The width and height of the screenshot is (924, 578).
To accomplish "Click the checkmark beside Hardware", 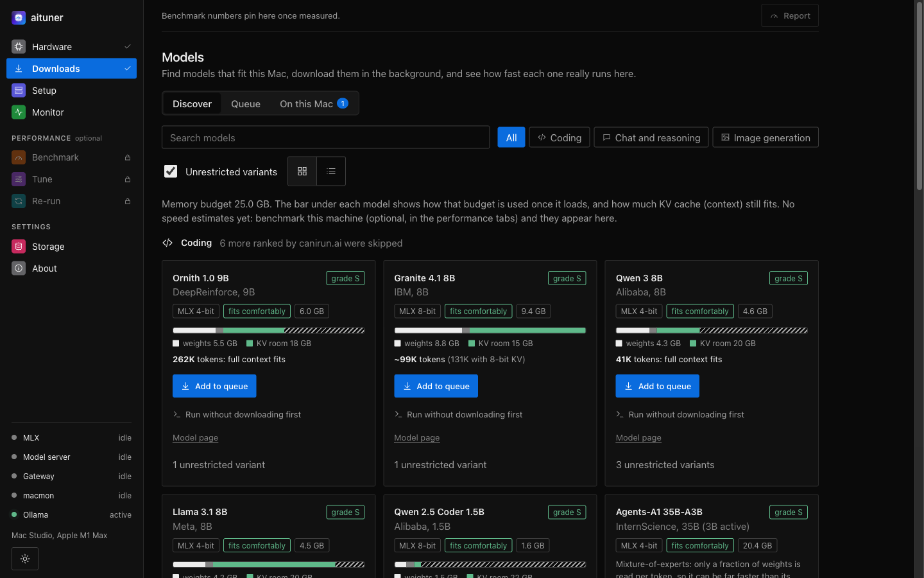I will [x=128, y=47].
